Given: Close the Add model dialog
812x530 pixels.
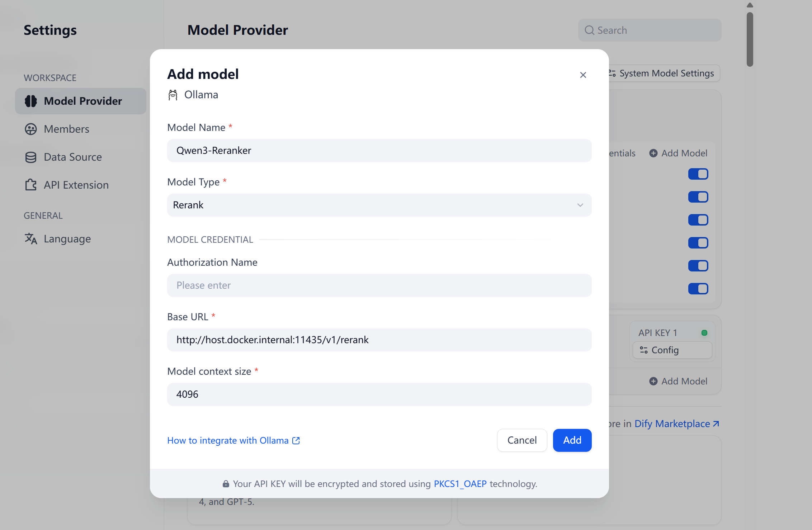Looking at the screenshot, I should pos(583,75).
